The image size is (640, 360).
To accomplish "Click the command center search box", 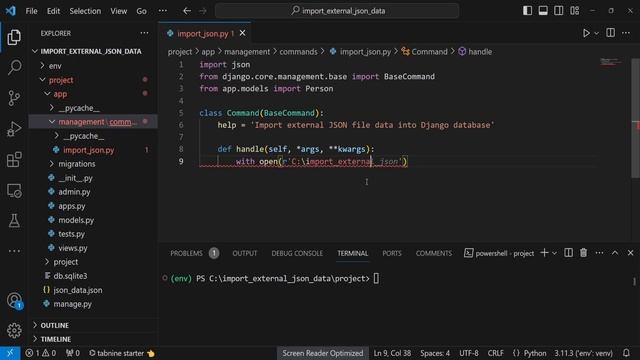I will 337,11.
